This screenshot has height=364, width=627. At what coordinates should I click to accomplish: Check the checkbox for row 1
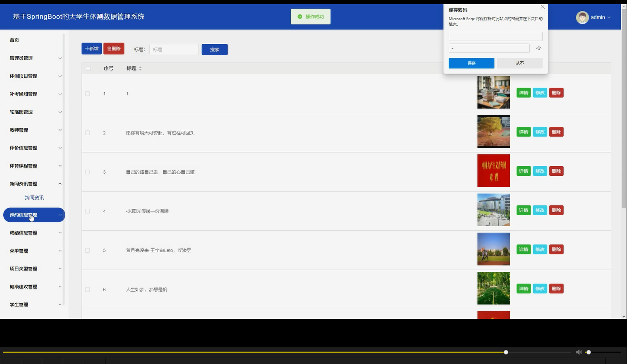[x=87, y=93]
